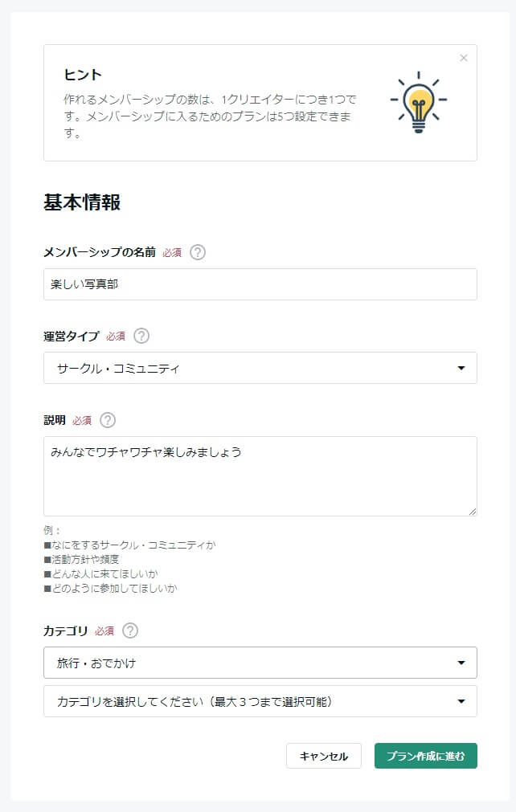Click the description box resize grip
The height and width of the screenshot is (812, 516).
tap(472, 511)
